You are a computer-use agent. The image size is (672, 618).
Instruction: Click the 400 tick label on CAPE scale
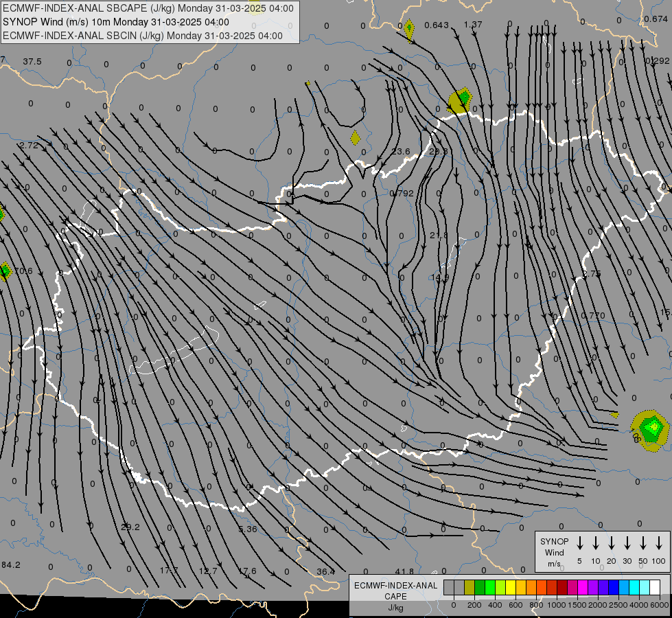pos(495,605)
